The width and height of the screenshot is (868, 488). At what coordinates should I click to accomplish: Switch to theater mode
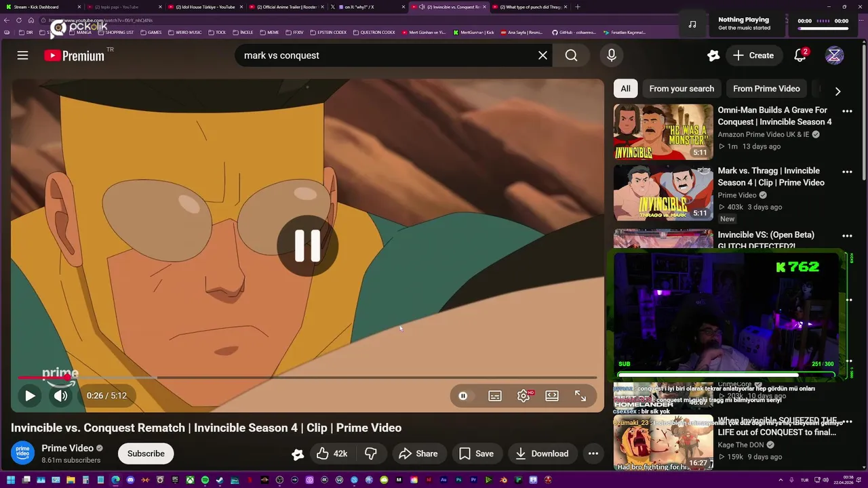(x=552, y=396)
